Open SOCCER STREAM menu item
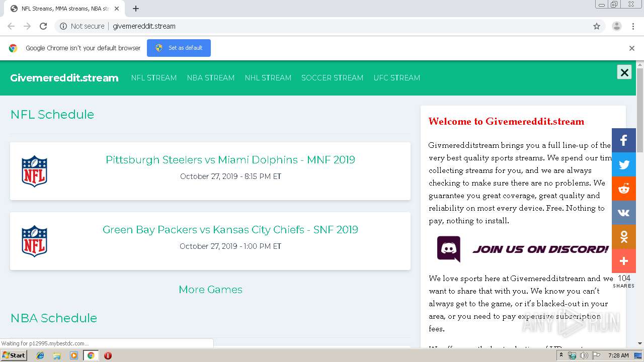The height and width of the screenshot is (362, 644). pyautogui.click(x=333, y=78)
